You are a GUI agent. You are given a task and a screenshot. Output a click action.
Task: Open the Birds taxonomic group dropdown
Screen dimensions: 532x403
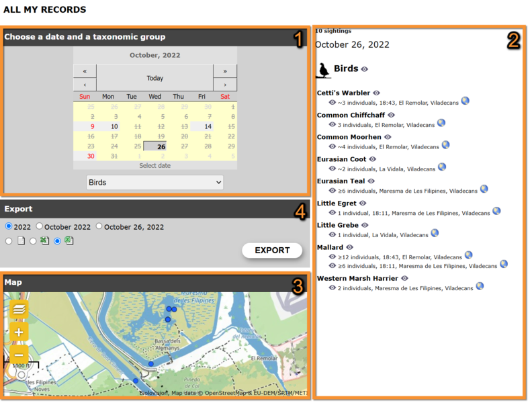point(154,182)
